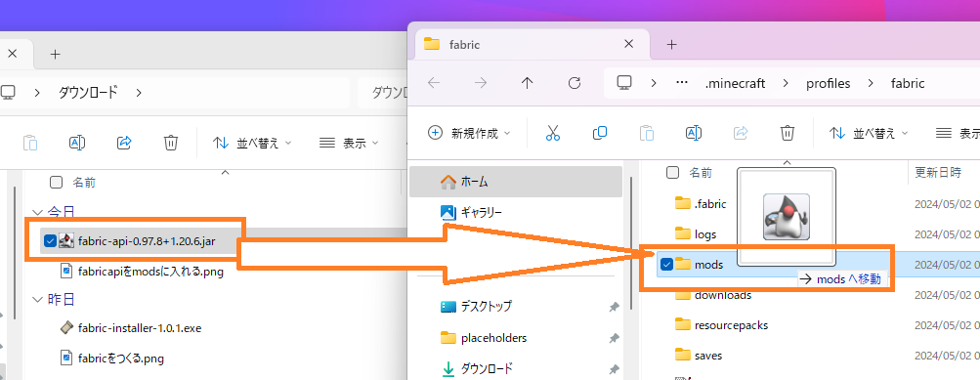Expand chevron after profiles in breadcrumb
This screenshot has height=380, width=980.
pos(872,83)
